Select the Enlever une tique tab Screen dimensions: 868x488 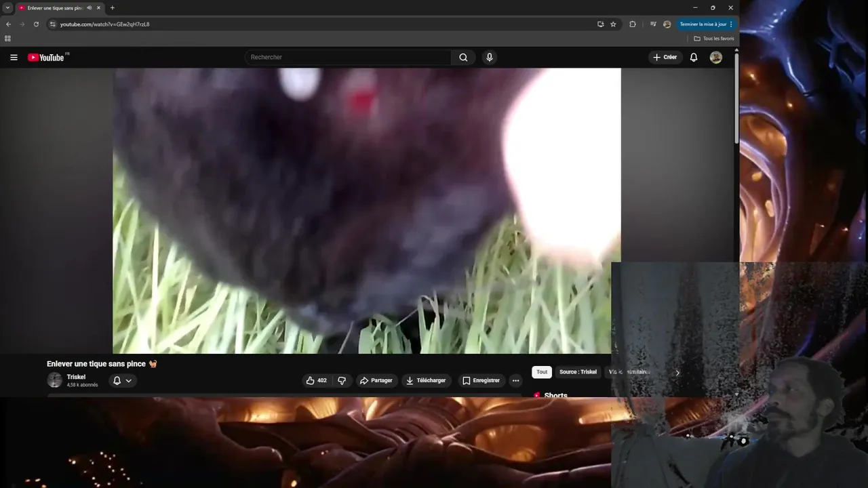point(60,8)
